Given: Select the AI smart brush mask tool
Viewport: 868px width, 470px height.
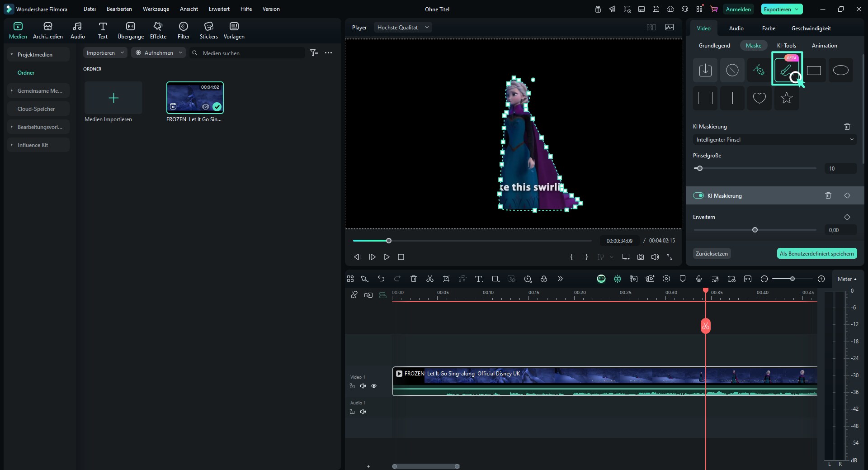Looking at the screenshot, I should pyautogui.click(x=786, y=69).
